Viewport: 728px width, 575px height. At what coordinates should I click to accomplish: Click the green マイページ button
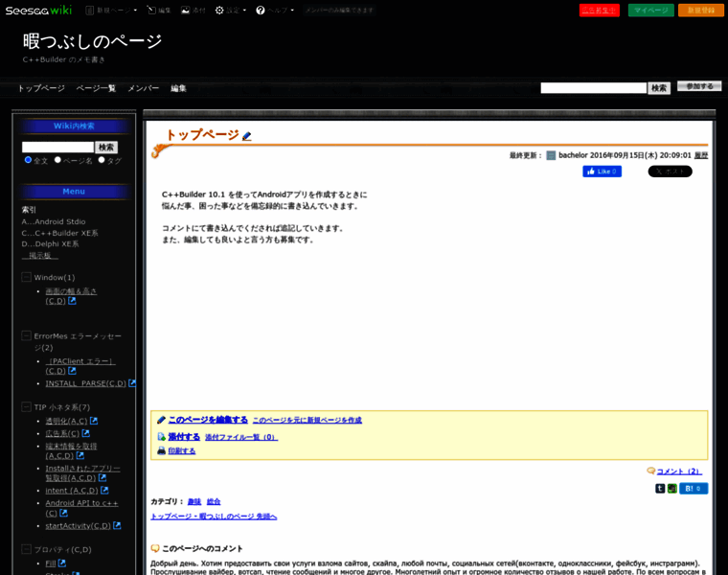click(651, 11)
